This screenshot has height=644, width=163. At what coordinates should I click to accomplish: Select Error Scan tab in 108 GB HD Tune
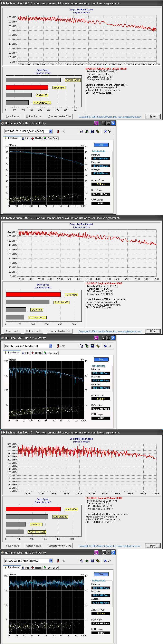[51, 568]
